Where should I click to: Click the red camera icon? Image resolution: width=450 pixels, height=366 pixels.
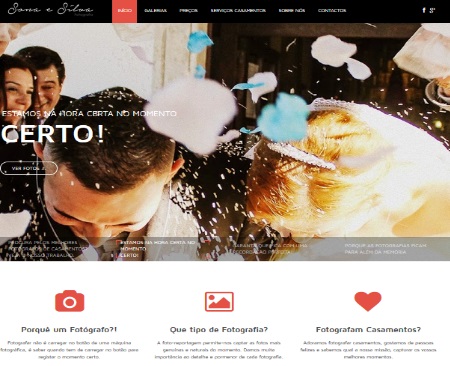69,301
